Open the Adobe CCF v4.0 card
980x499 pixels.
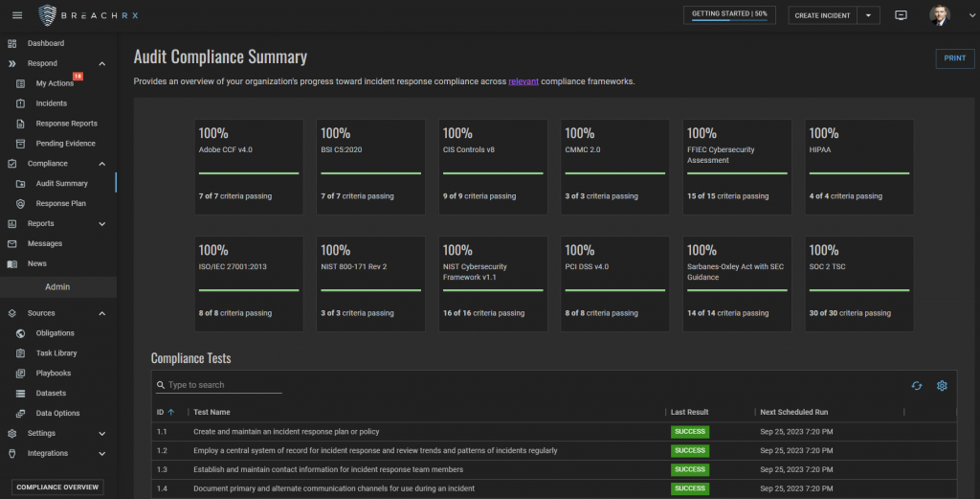pos(249,167)
